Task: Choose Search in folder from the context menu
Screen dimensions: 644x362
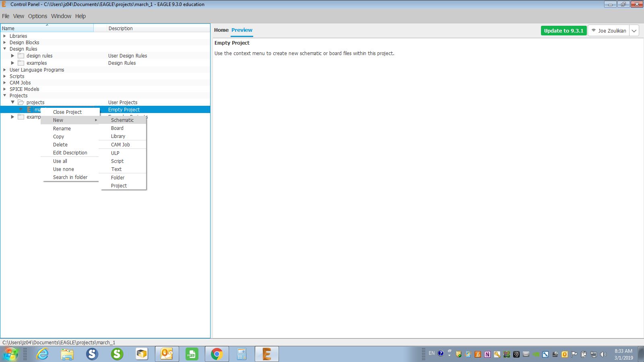Action: (x=70, y=177)
